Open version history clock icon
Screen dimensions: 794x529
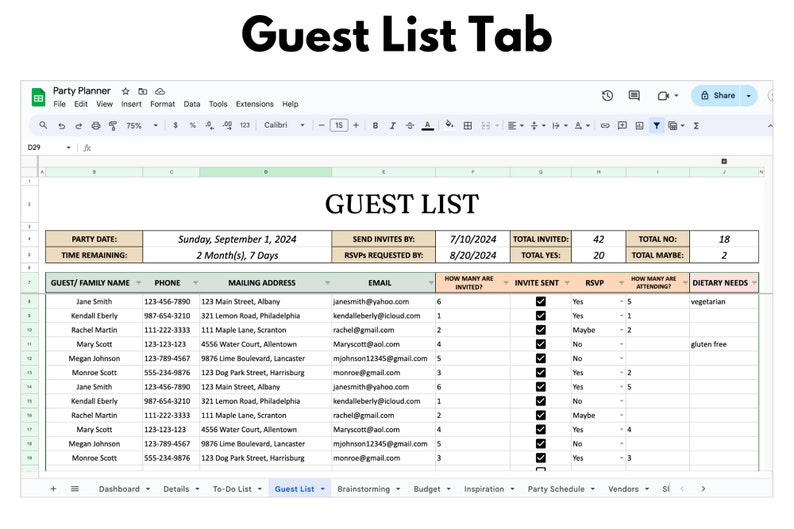[608, 96]
